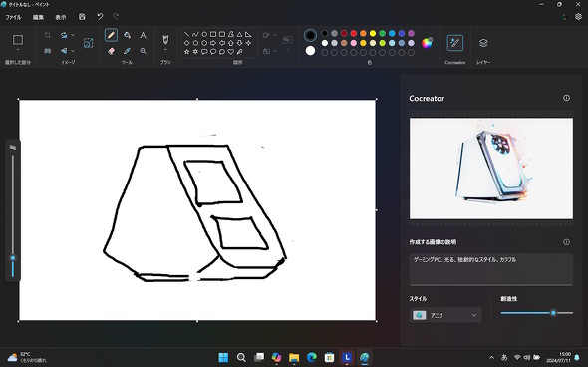588x367 pixels.
Task: Click the info icon beside 作成する画像の説明
Action: 566,242
